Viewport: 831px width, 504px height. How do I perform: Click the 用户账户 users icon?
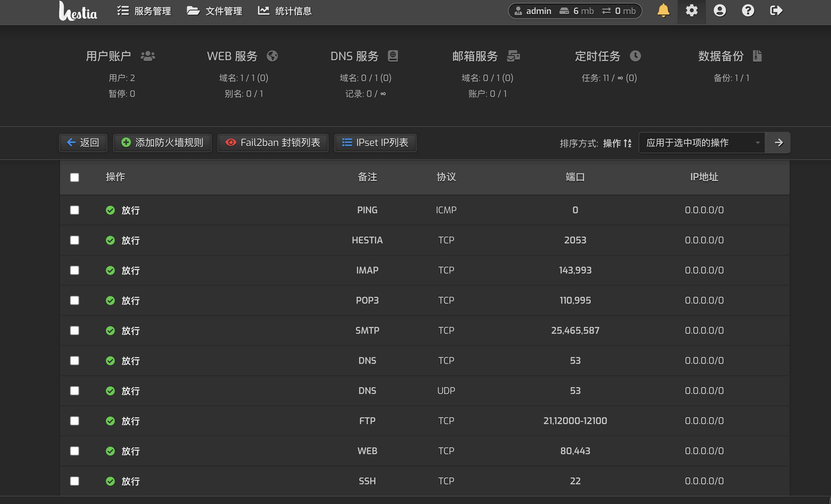[148, 56]
